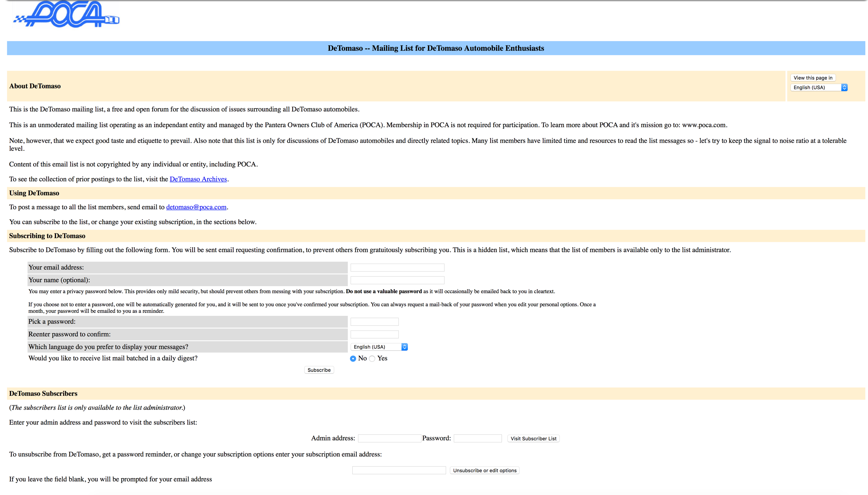Click the "Visit Subscriber List" button
Viewport: 868px width, 495px height.
click(x=533, y=439)
